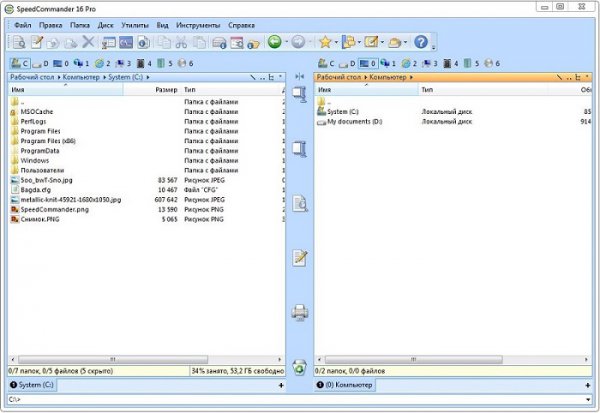Open the Утилиты menu
This screenshot has height=413, width=600.
coord(135,25)
